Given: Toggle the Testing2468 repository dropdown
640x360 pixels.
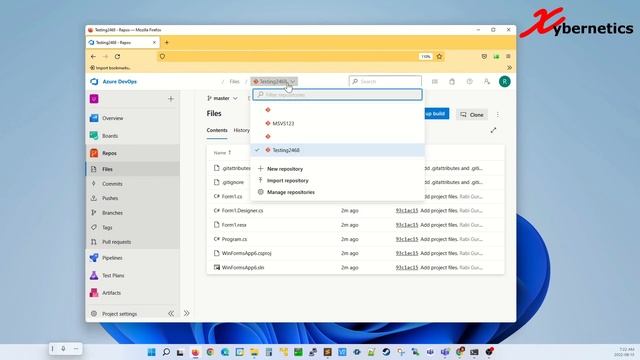Looking at the screenshot, I should (x=274, y=82).
